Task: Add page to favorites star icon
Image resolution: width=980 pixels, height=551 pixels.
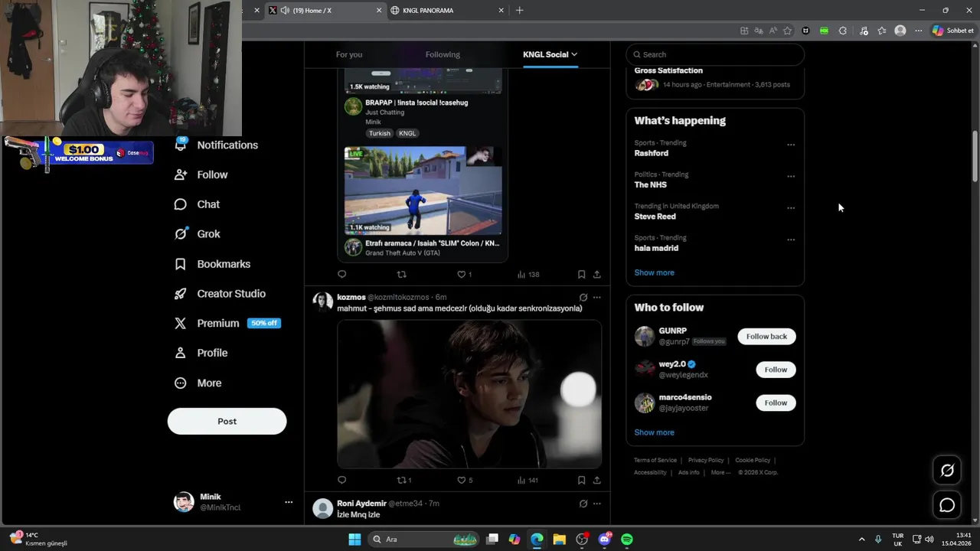Action: pos(787,31)
